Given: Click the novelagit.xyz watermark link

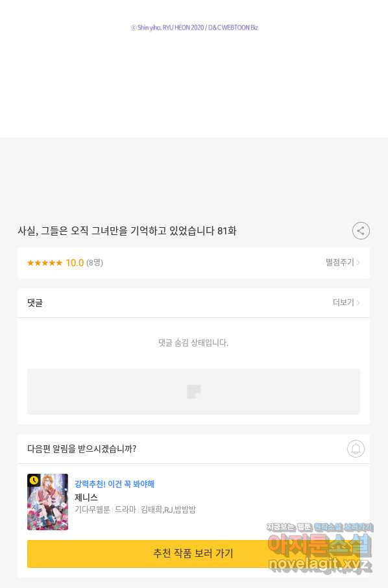Looking at the screenshot, I should coord(320,564).
